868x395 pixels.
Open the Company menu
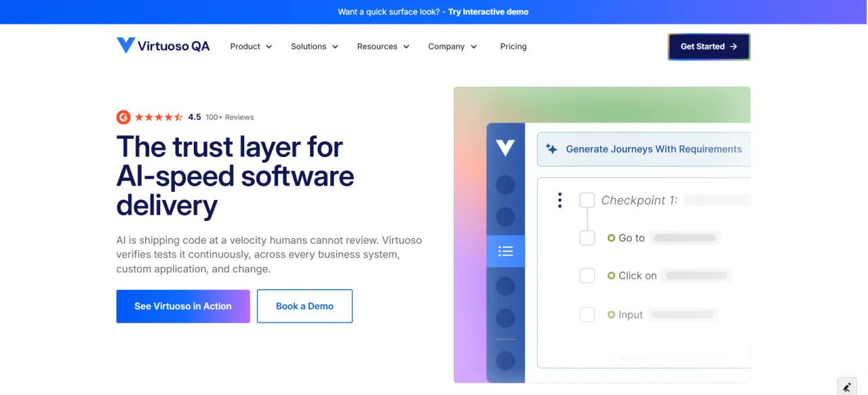[x=452, y=47]
